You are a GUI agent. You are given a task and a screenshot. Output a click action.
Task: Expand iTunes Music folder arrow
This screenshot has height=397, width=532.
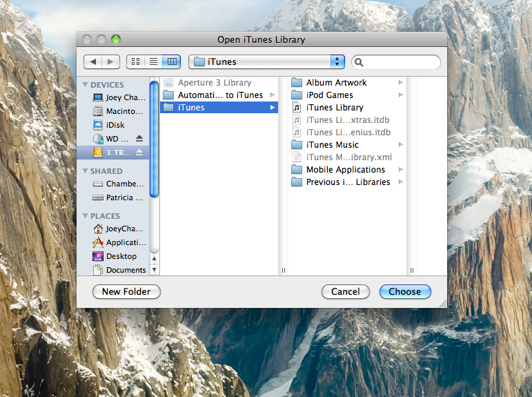(x=401, y=145)
